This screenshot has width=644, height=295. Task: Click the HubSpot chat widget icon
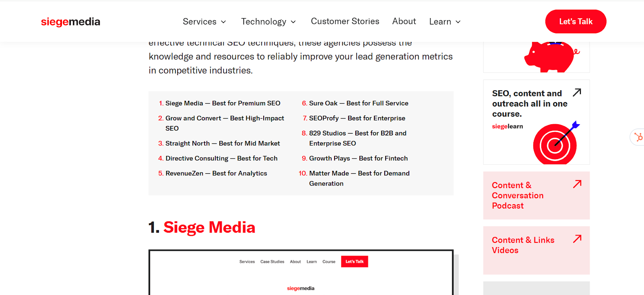coord(638,137)
